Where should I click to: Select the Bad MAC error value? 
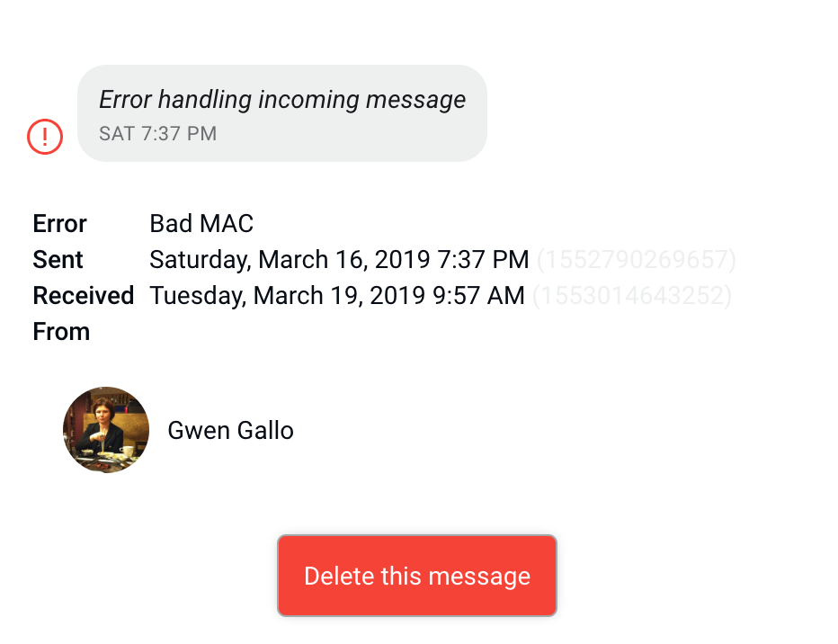(201, 223)
